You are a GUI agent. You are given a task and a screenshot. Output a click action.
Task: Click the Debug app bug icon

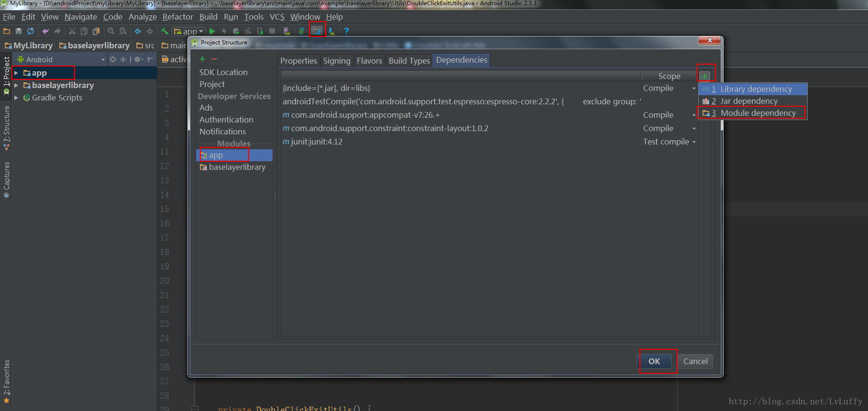point(236,31)
